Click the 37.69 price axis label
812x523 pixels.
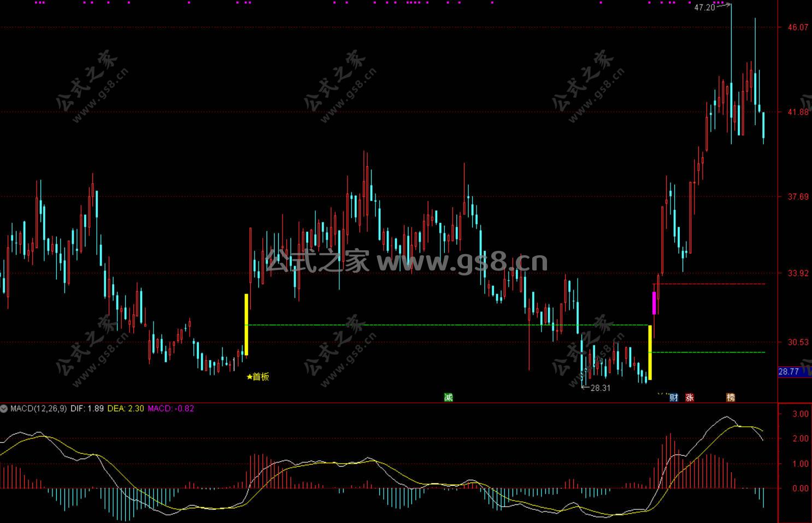(x=798, y=197)
